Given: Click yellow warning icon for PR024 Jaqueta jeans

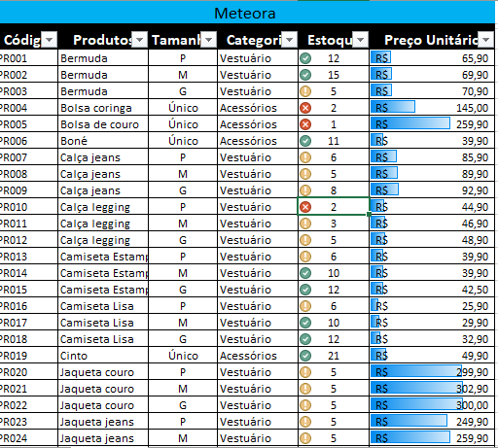Looking at the screenshot, I should 305,438.
